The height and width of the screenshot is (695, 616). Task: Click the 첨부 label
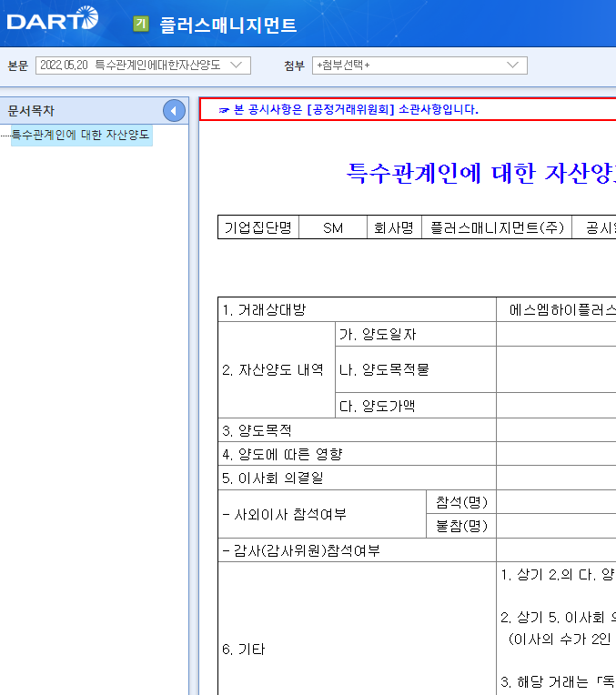point(294,65)
